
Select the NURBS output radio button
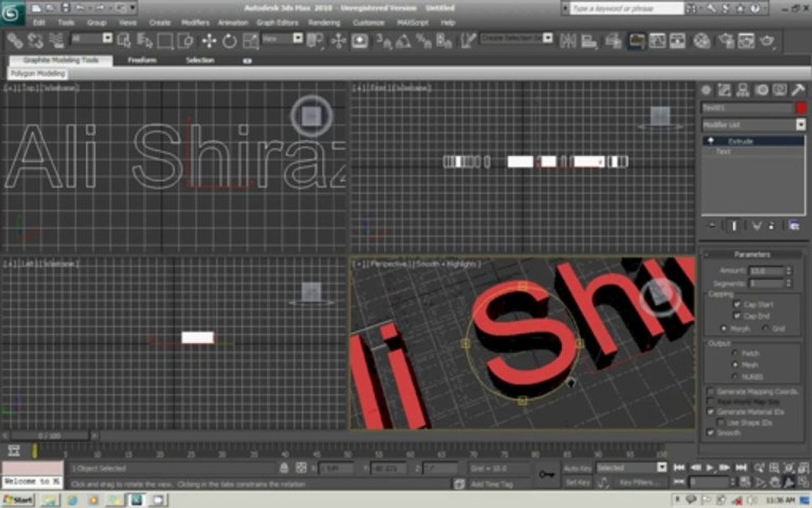734,376
